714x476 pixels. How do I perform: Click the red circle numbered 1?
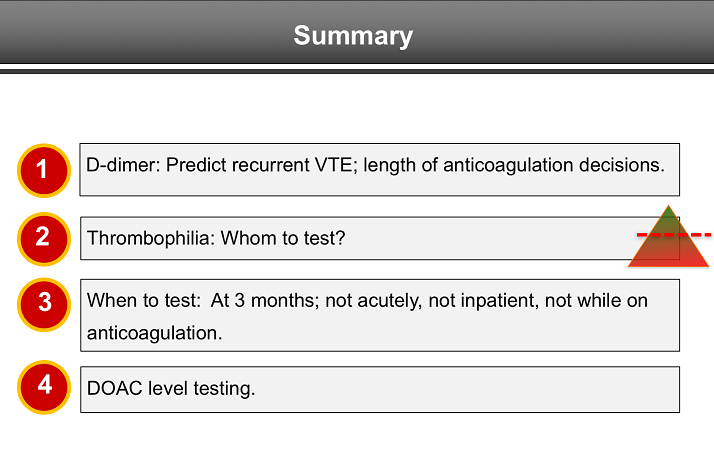pos(43,170)
